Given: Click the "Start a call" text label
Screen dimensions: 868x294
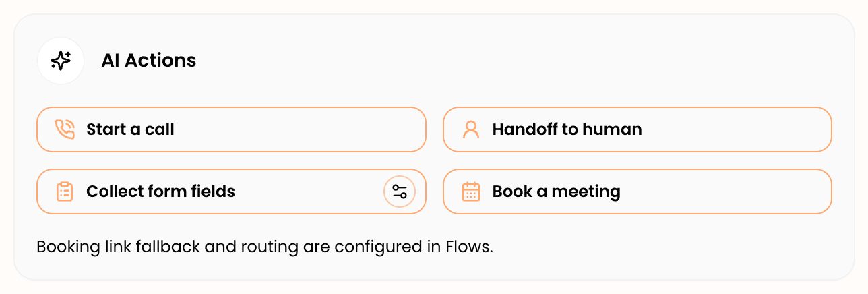Looking at the screenshot, I should pos(130,129).
